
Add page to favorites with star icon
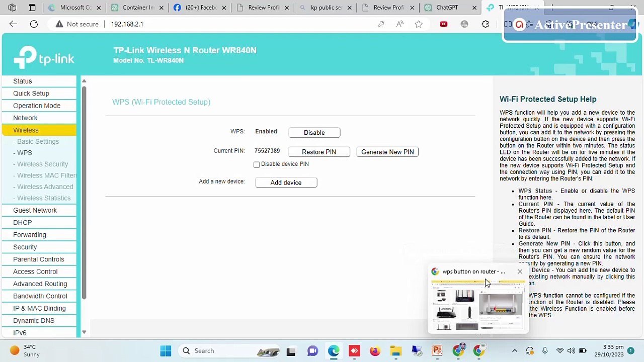pyautogui.click(x=419, y=24)
